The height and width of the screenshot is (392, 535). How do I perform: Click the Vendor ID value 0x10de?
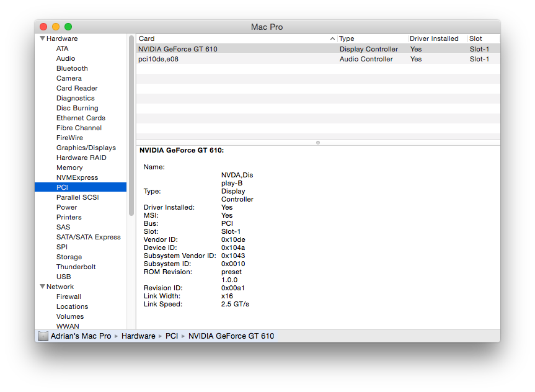pyautogui.click(x=233, y=239)
